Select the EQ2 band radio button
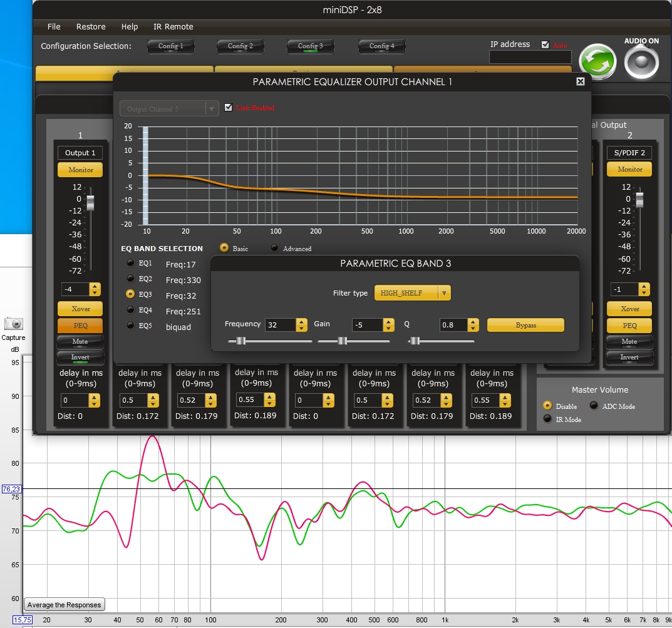 130,279
